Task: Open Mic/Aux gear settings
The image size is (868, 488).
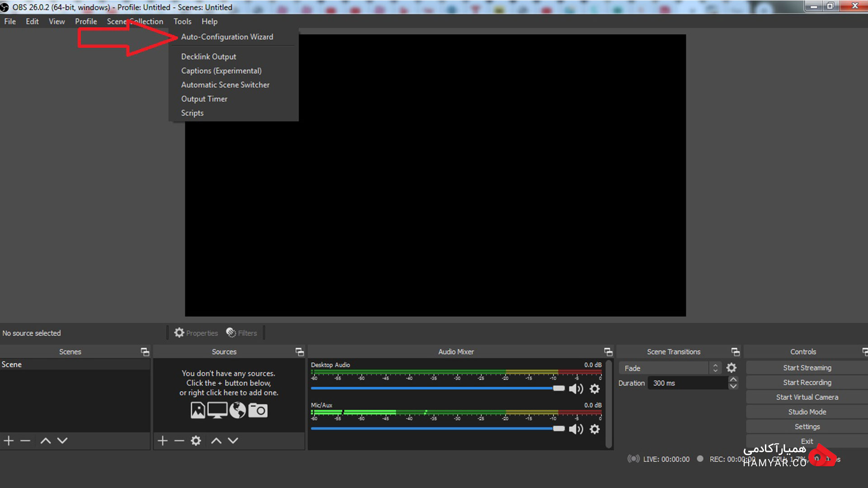Action: click(x=595, y=429)
